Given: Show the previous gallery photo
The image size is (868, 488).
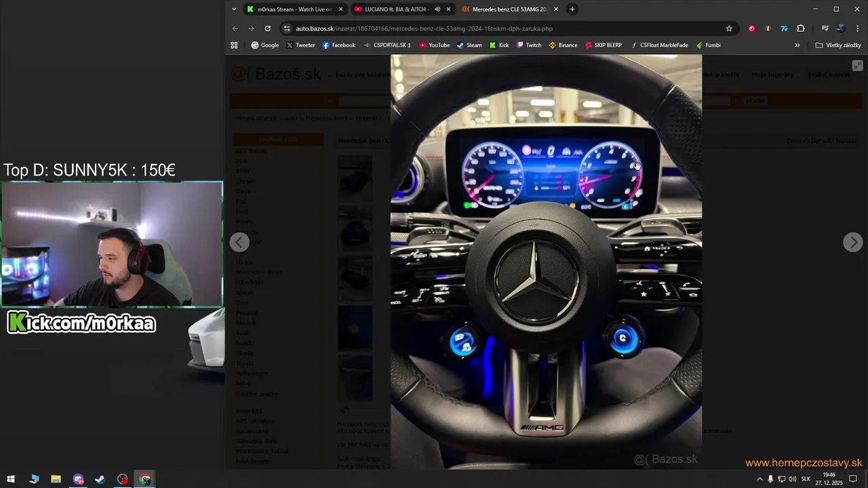Looking at the screenshot, I should [239, 242].
